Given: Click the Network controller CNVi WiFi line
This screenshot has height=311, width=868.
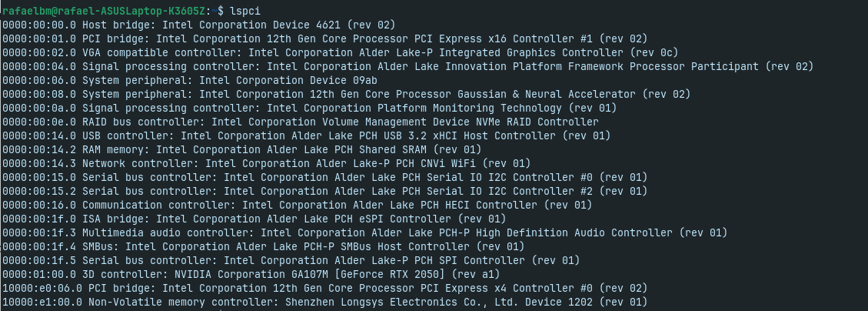Looking at the screenshot, I should tap(267, 163).
